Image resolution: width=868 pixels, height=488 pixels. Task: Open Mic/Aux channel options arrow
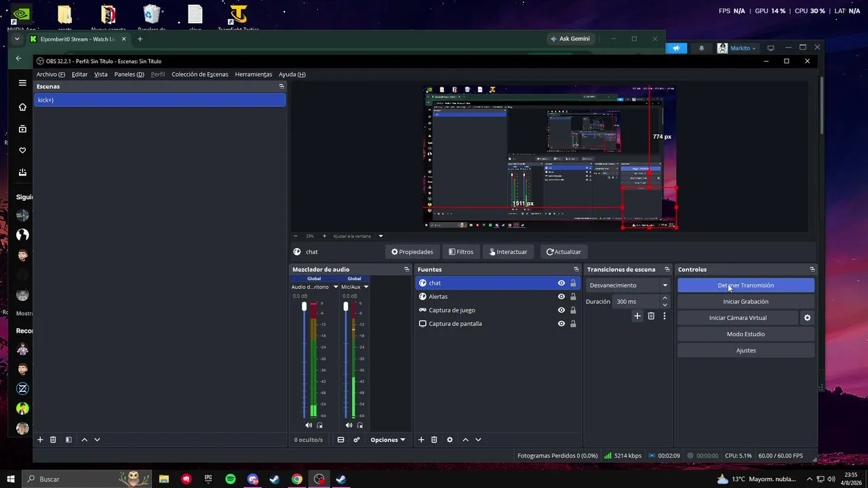click(x=366, y=287)
